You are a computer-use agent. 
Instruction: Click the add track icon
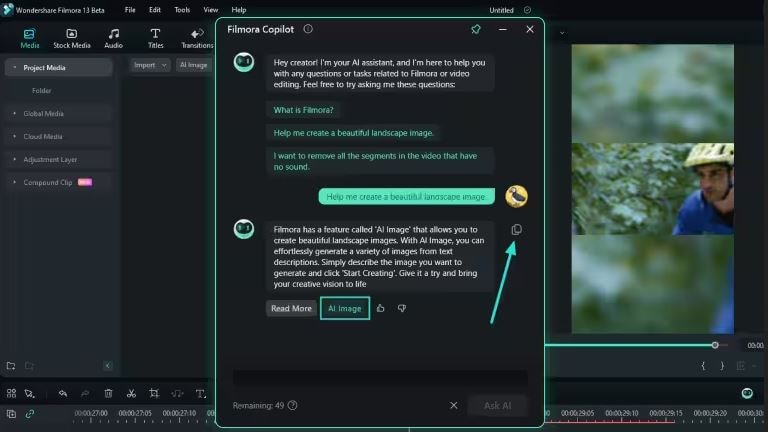[11, 414]
